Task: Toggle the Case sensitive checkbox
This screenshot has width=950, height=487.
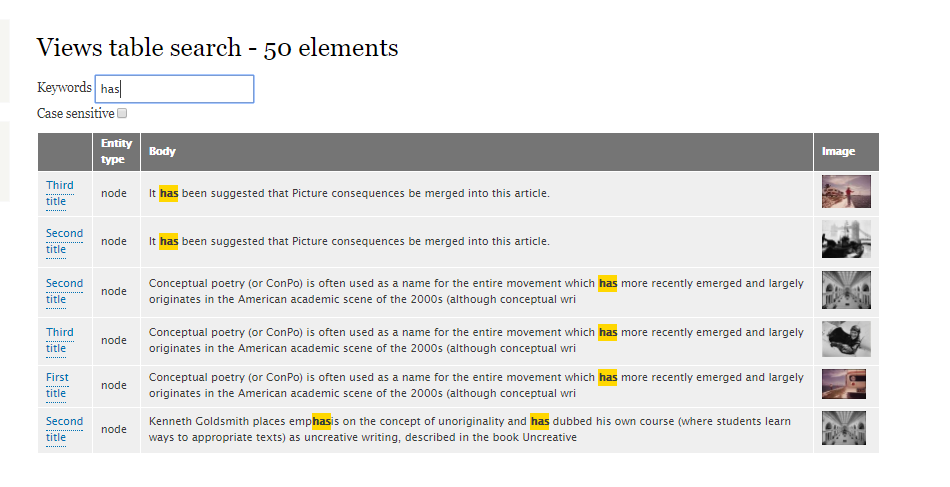Action: pos(122,114)
